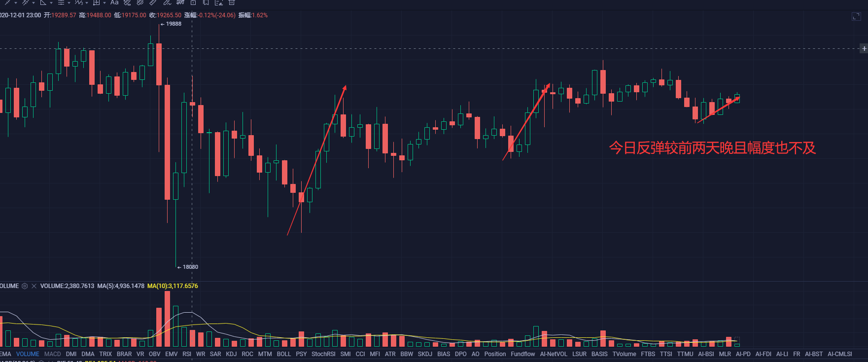Select the BRAR indicator tab
Viewport: 868px width, 362px height.
(124, 354)
